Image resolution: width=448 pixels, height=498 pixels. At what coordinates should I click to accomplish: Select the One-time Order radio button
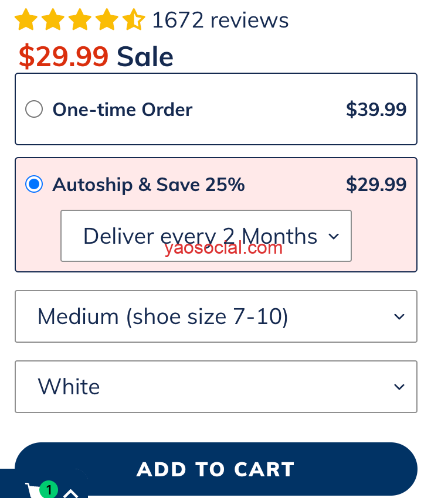coord(34,110)
